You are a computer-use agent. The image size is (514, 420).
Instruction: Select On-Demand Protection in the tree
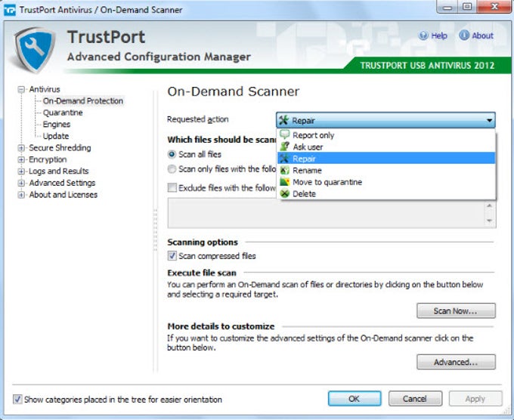pyautogui.click(x=83, y=101)
